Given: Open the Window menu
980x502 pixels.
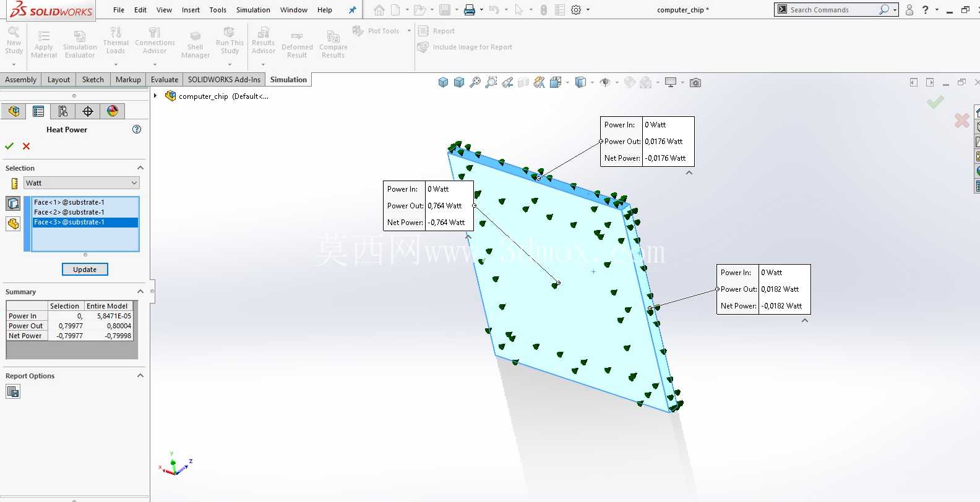Looking at the screenshot, I should 294,10.
